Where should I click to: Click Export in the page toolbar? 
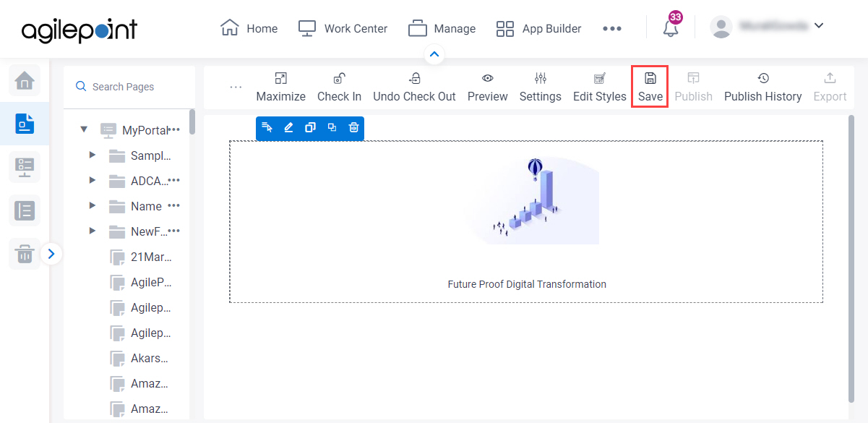(830, 87)
